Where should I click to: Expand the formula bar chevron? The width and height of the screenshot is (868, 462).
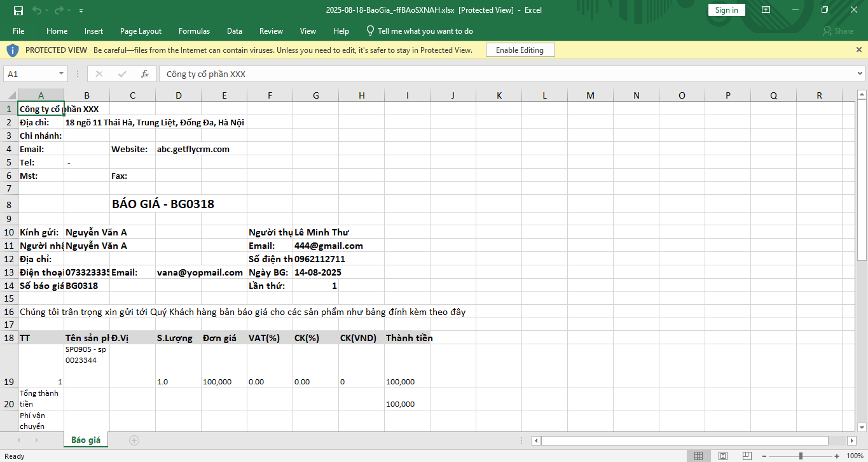pos(860,74)
